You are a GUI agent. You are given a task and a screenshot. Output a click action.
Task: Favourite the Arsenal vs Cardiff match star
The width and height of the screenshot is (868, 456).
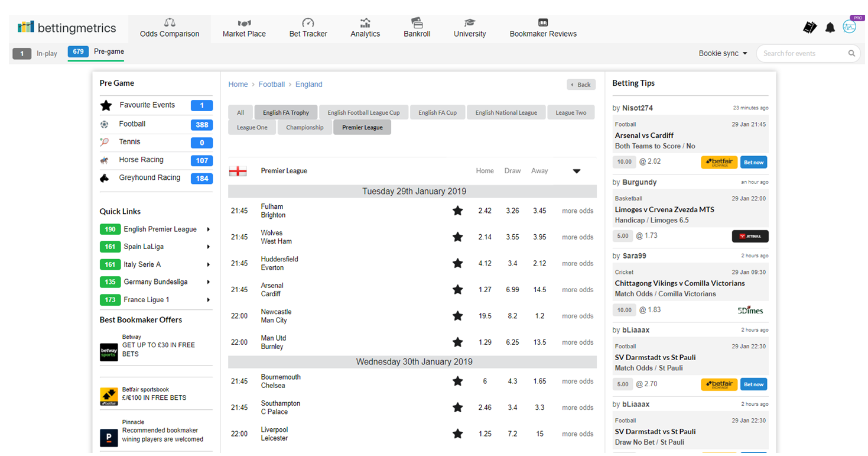457,290
